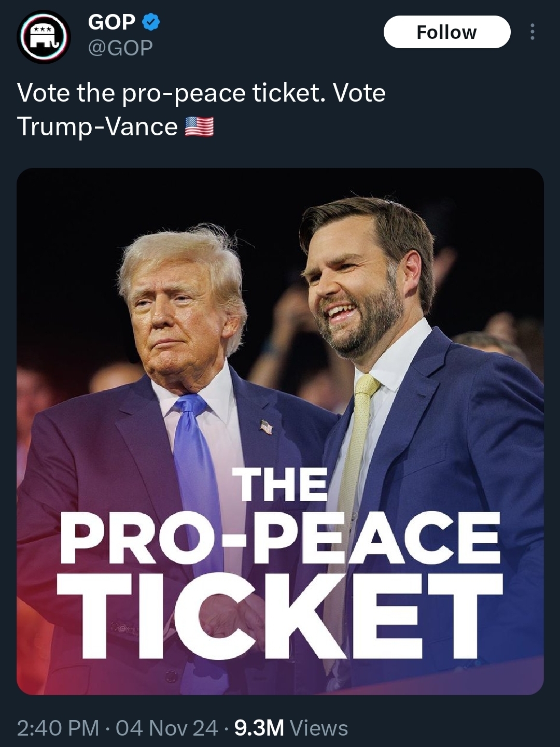Click the 2:40 PM timestamp
This screenshot has width=560, height=747.
[x=58, y=728]
